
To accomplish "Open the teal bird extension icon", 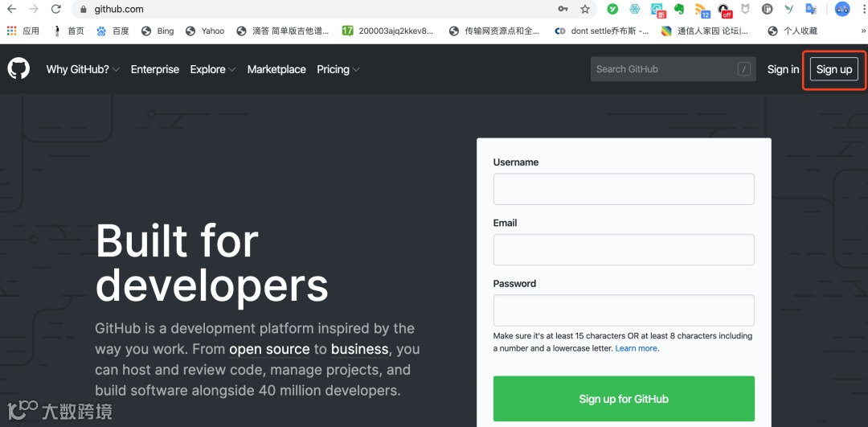I will 790,9.
